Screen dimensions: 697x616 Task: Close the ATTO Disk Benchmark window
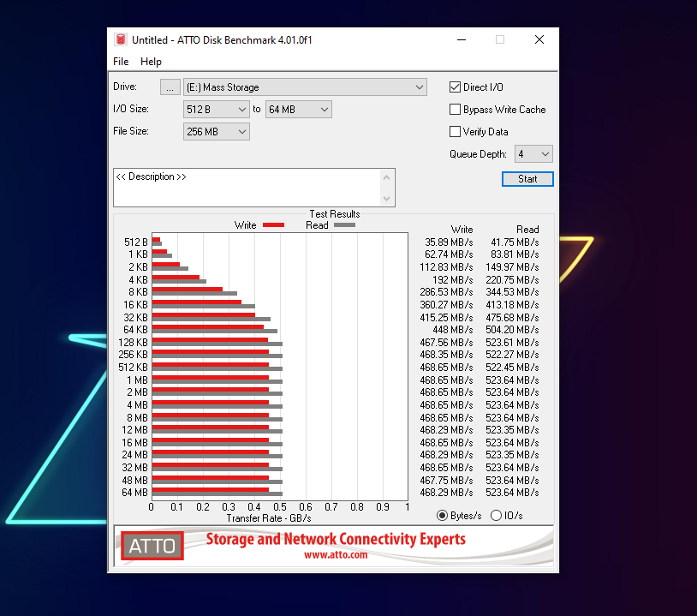[539, 39]
